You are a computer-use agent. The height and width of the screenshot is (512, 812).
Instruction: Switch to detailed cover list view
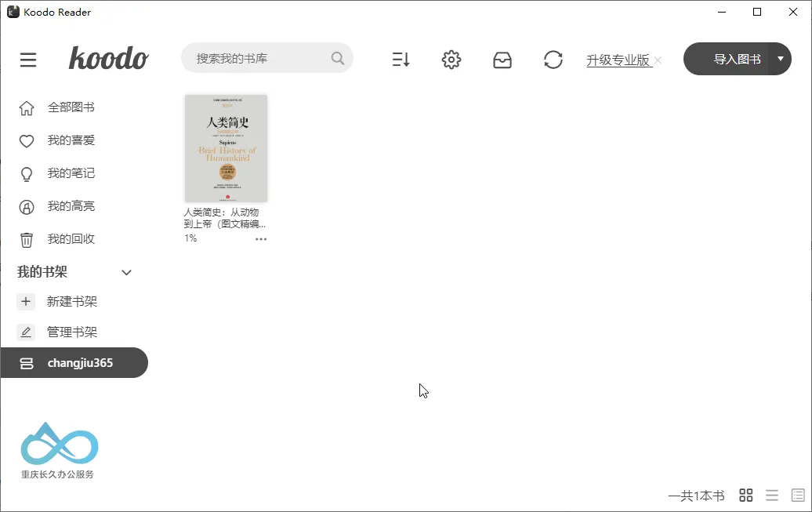tap(798, 496)
